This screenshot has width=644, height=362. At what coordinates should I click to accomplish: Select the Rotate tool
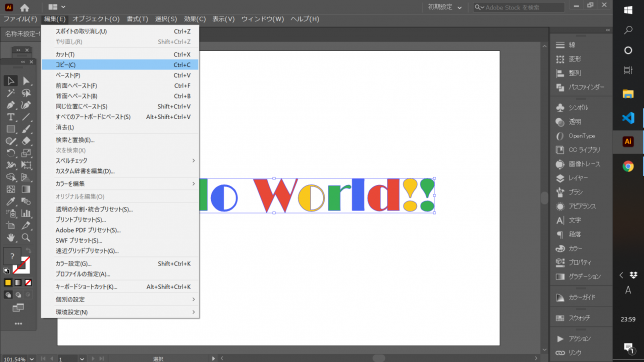pyautogui.click(x=11, y=153)
